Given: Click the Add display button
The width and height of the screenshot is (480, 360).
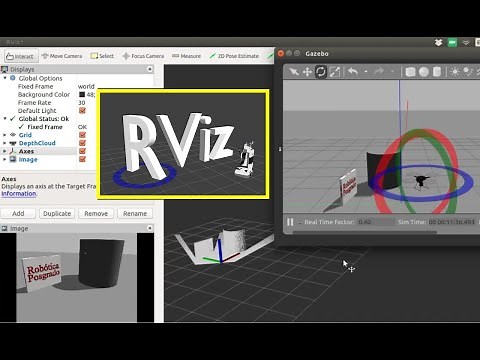Looking at the screenshot, I should pos(18,213).
